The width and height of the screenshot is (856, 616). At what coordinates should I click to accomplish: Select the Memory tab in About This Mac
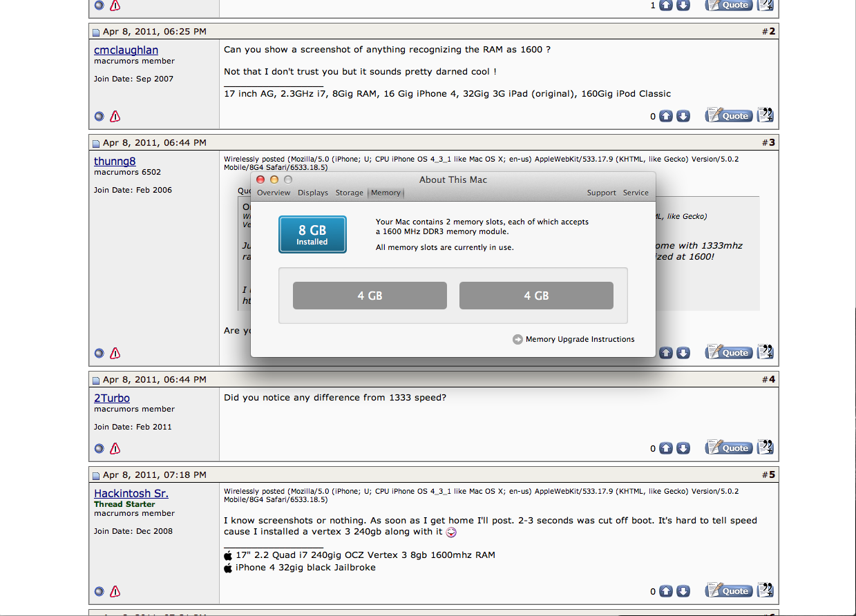coord(386,193)
